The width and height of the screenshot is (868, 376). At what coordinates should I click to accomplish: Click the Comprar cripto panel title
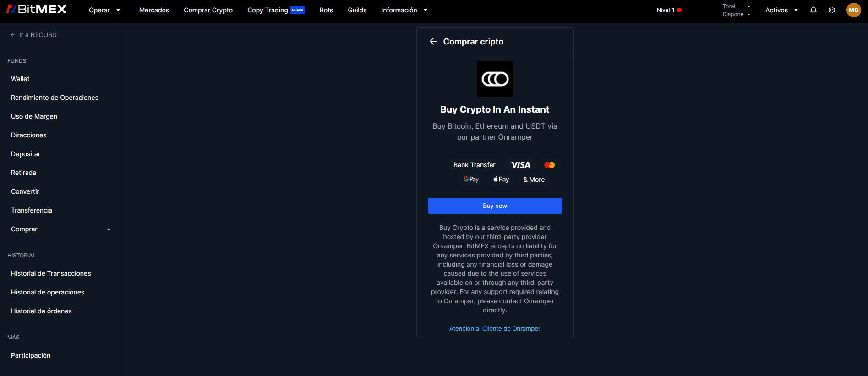pyautogui.click(x=473, y=42)
